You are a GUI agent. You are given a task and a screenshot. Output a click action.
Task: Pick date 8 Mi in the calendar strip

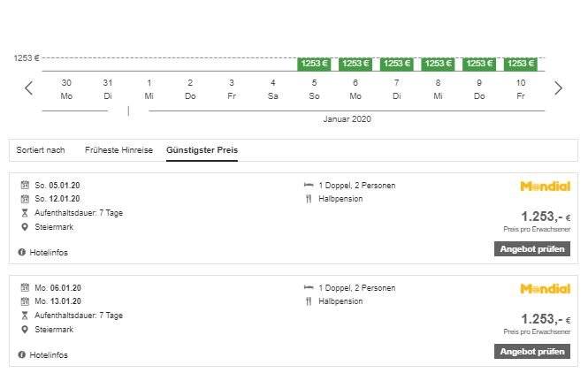coord(438,89)
